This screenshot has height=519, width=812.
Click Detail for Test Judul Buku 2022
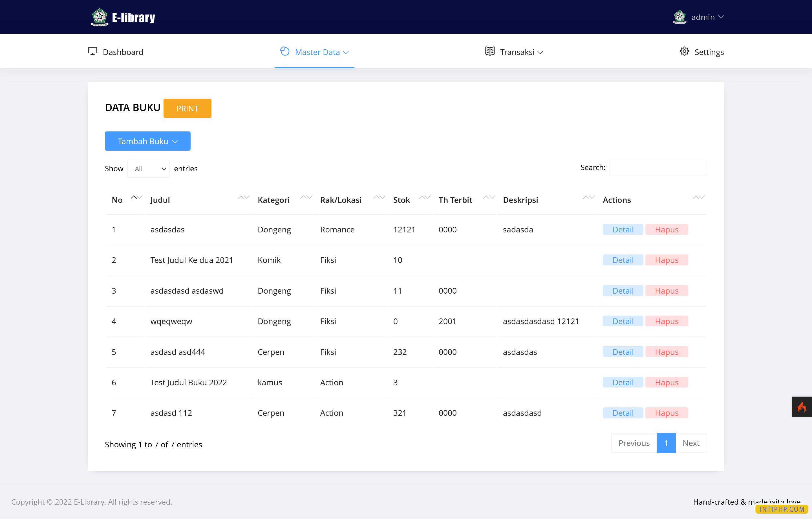[x=623, y=382]
